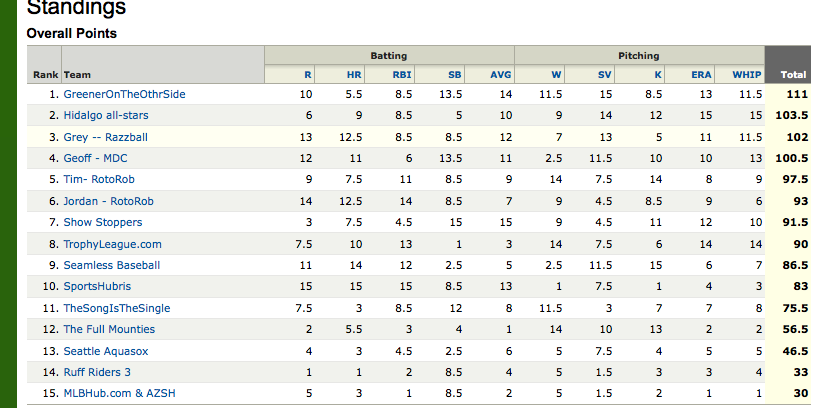This screenshot has height=408, width=817.
Task: Sort standings by the HR column
Action: point(354,75)
